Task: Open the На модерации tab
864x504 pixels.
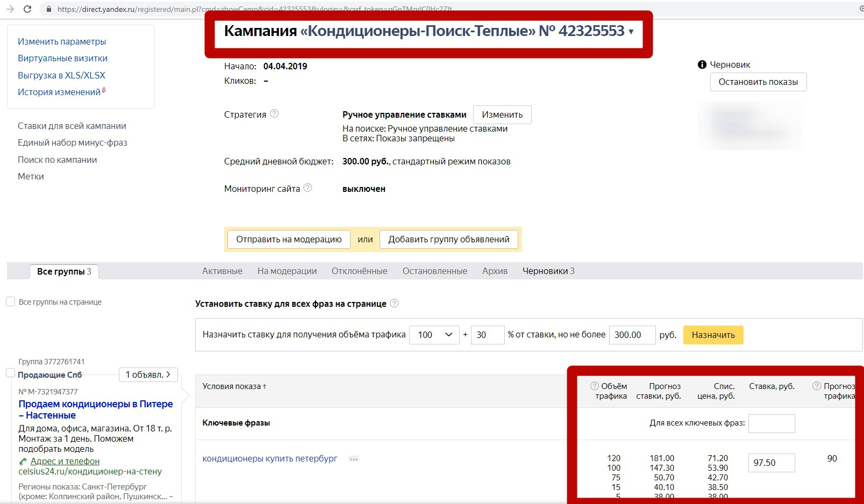Action: [x=287, y=271]
